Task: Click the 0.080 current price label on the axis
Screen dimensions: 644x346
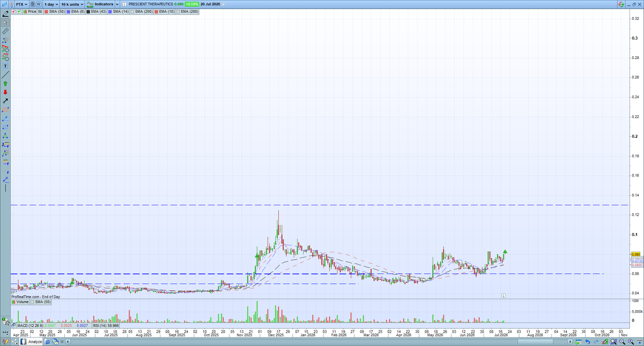Action: (636, 254)
